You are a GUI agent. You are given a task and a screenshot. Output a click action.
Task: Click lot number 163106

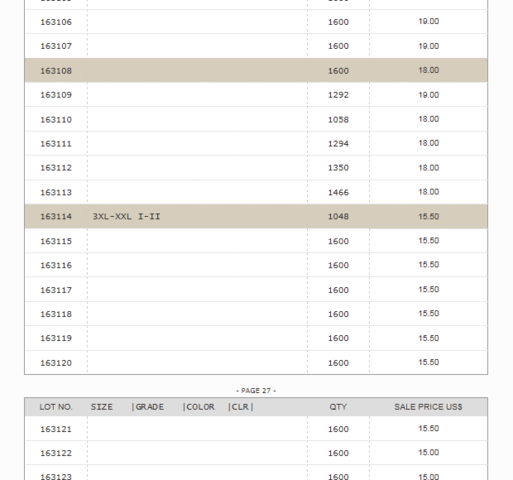click(56, 22)
